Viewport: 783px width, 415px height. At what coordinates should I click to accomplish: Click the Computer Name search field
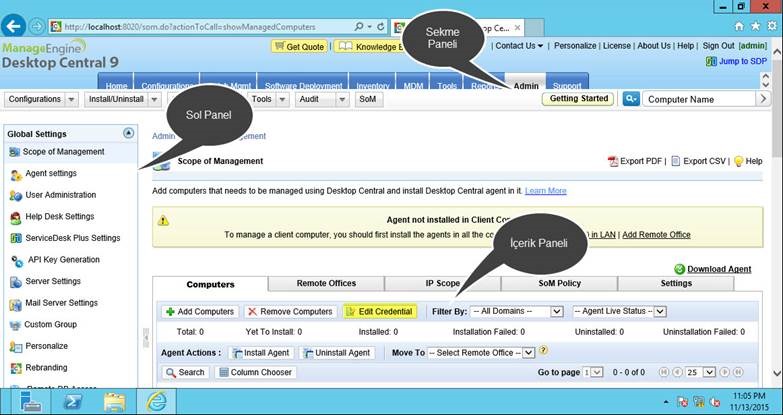pyautogui.click(x=699, y=99)
